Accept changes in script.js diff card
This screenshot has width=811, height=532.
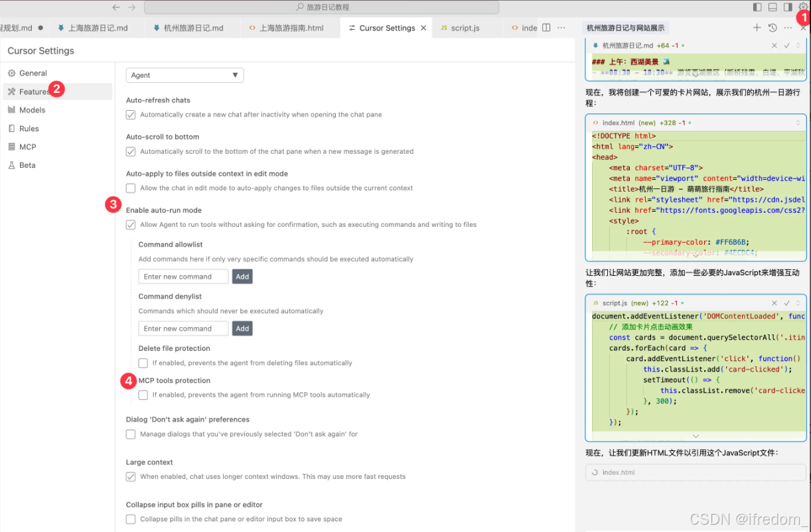click(x=786, y=303)
